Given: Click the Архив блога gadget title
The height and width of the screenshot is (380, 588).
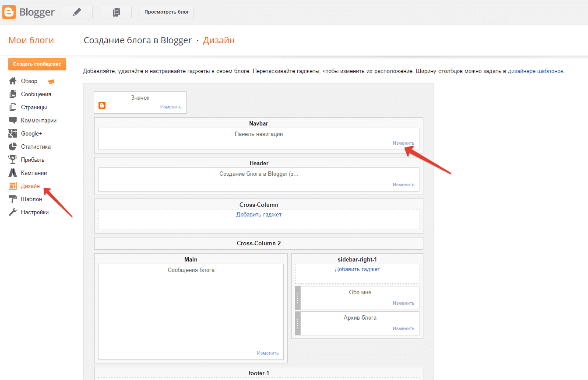Looking at the screenshot, I should [360, 317].
